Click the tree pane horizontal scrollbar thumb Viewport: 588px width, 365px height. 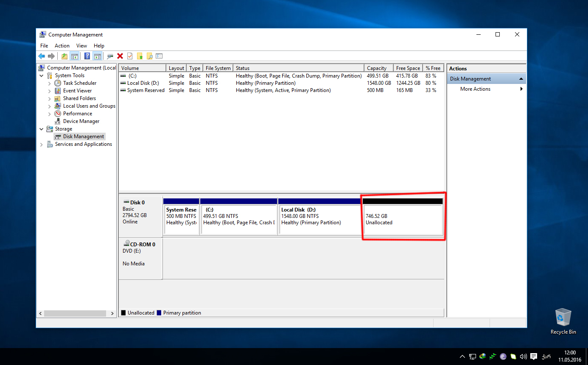click(75, 314)
